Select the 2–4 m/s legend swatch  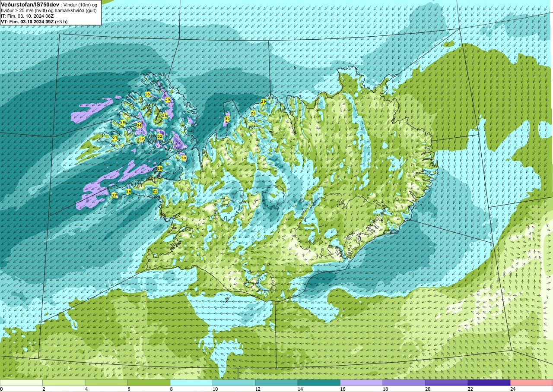[x=64, y=383]
